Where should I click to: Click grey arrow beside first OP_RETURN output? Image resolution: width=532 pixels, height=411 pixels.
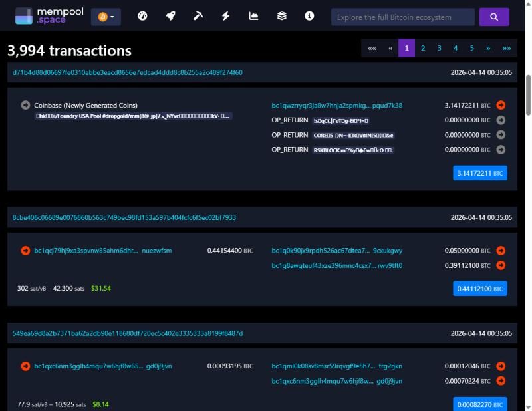(501, 120)
